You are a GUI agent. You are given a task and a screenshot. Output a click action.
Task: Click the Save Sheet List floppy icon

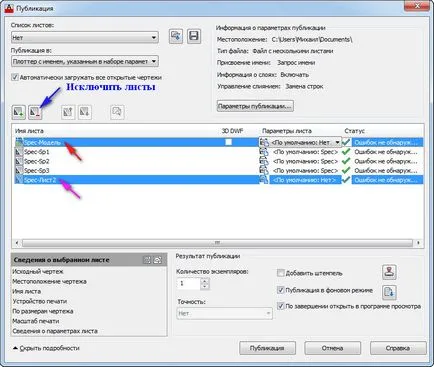point(194,36)
